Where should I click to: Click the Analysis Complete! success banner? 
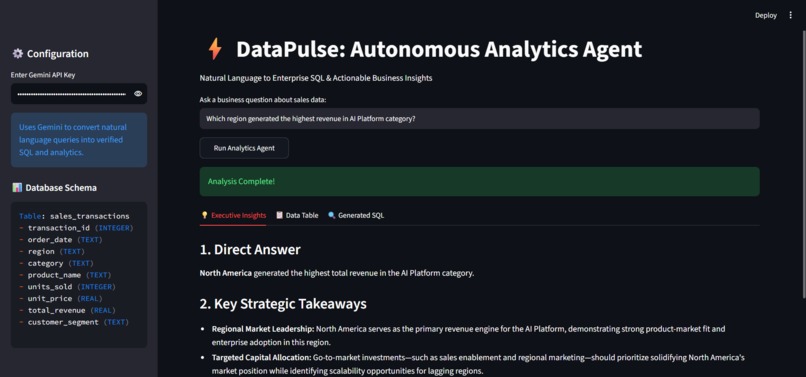(x=479, y=182)
